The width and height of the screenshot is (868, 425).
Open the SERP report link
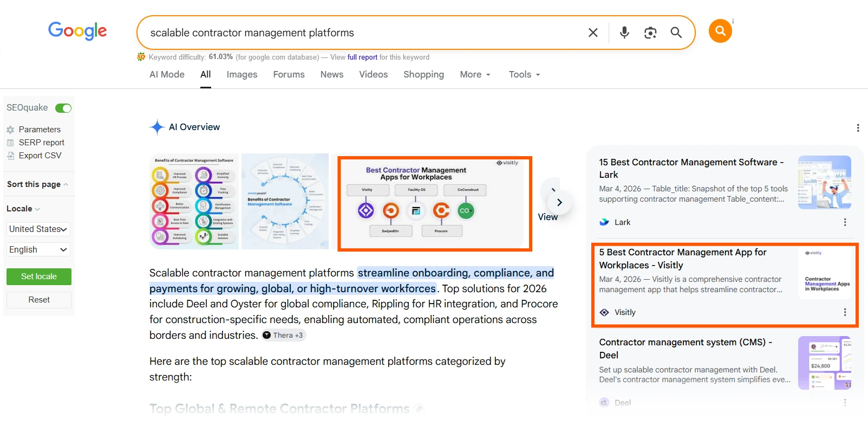tap(41, 143)
